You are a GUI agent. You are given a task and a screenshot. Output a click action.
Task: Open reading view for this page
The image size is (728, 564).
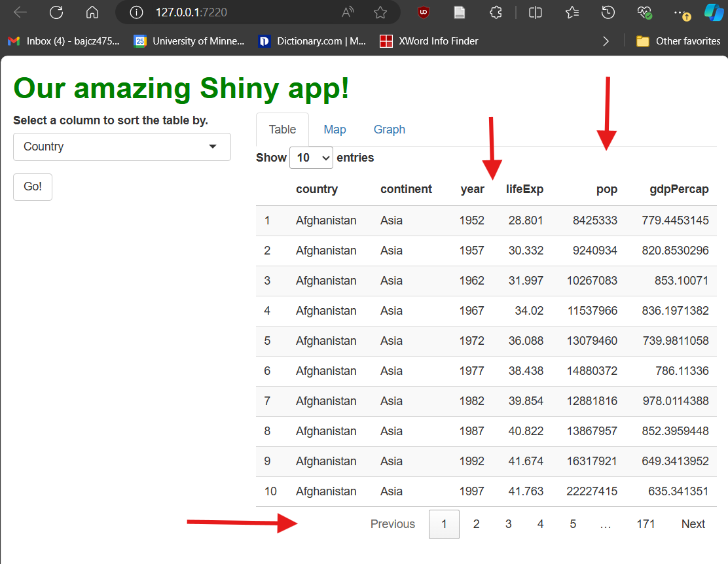click(459, 12)
